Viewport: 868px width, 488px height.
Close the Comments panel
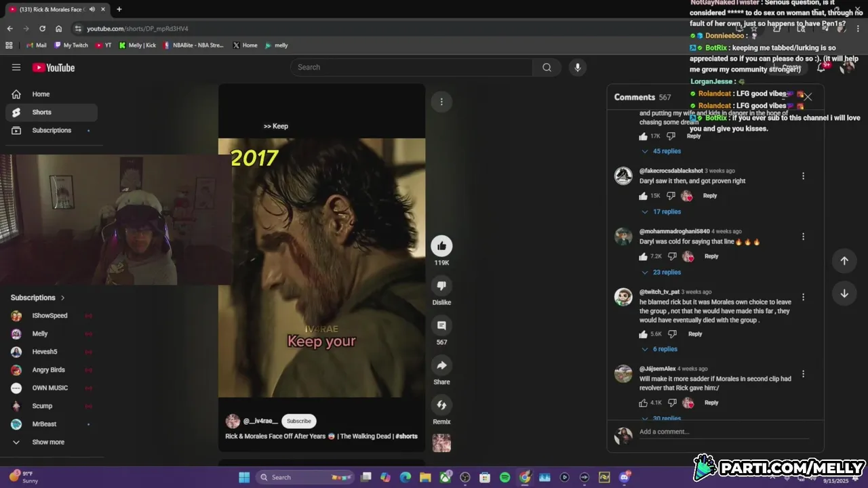[808, 97]
